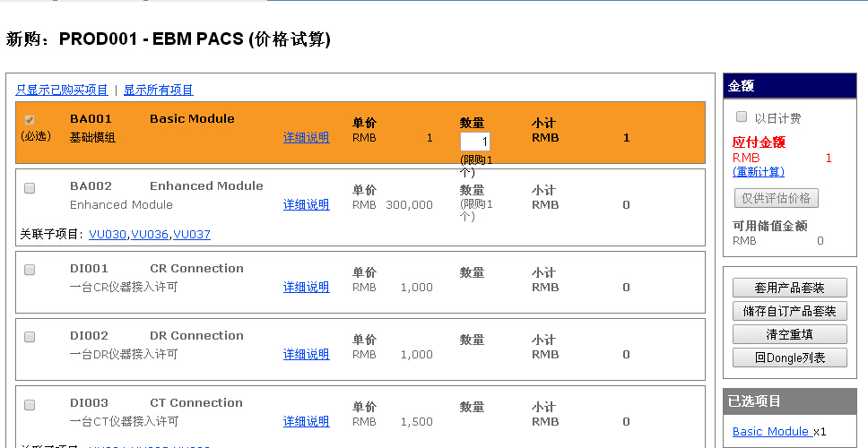Click the 金额 panel header
This screenshot has width=868, height=448.
[790, 86]
